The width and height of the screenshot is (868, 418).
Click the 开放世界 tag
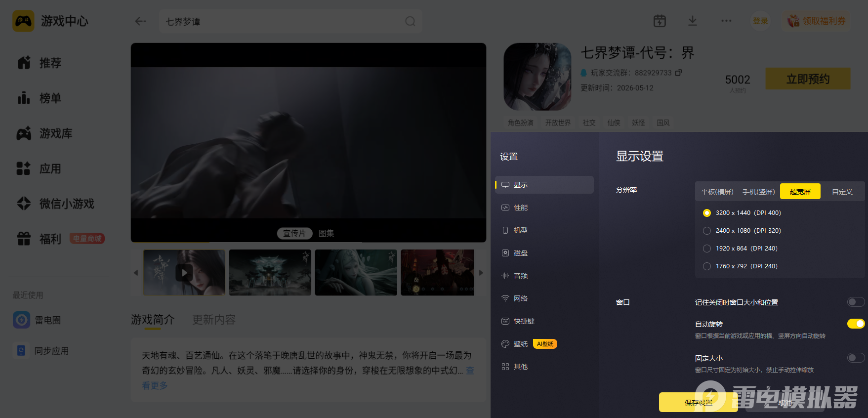tap(558, 123)
